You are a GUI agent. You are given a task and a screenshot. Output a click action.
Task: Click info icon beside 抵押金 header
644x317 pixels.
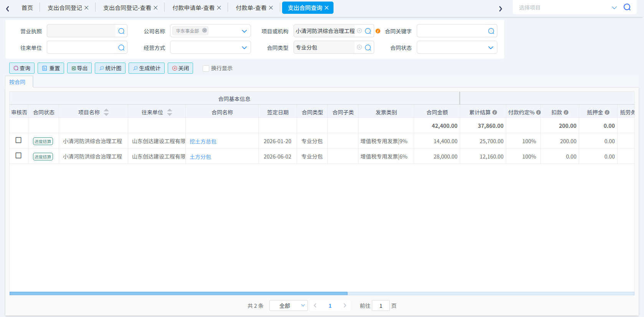[607, 112]
